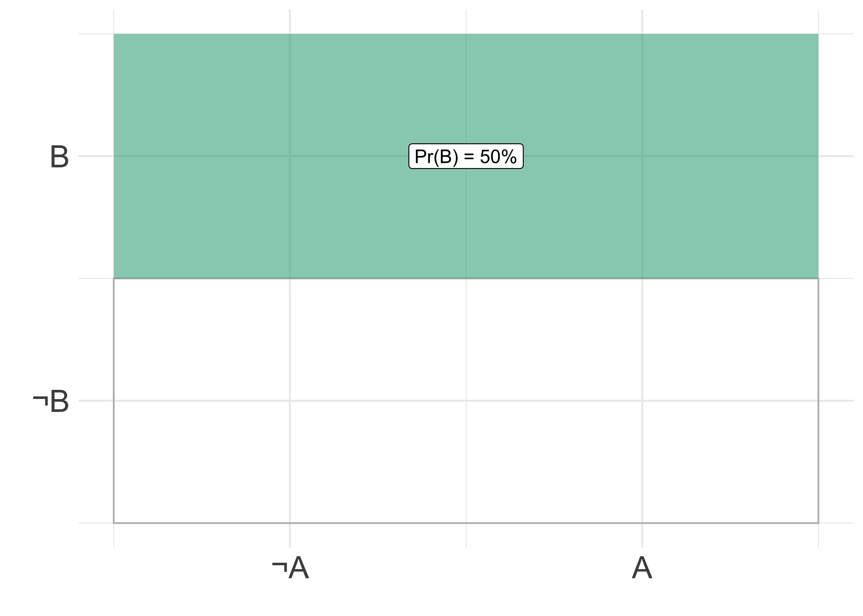Click where ¬A and ¬B gridlines cross
The height and width of the screenshot is (616, 863).
point(290,401)
